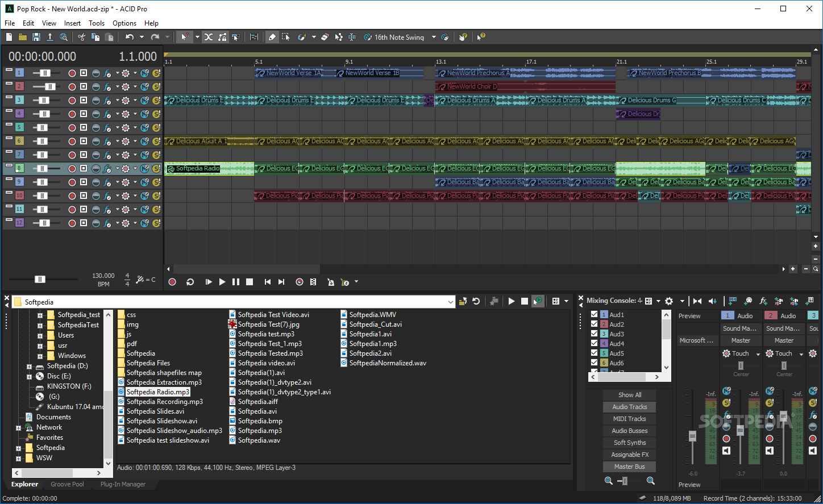The height and width of the screenshot is (504, 823).
Task: Open the Explorer path dropdown showing Softpedia
Action: (451, 302)
